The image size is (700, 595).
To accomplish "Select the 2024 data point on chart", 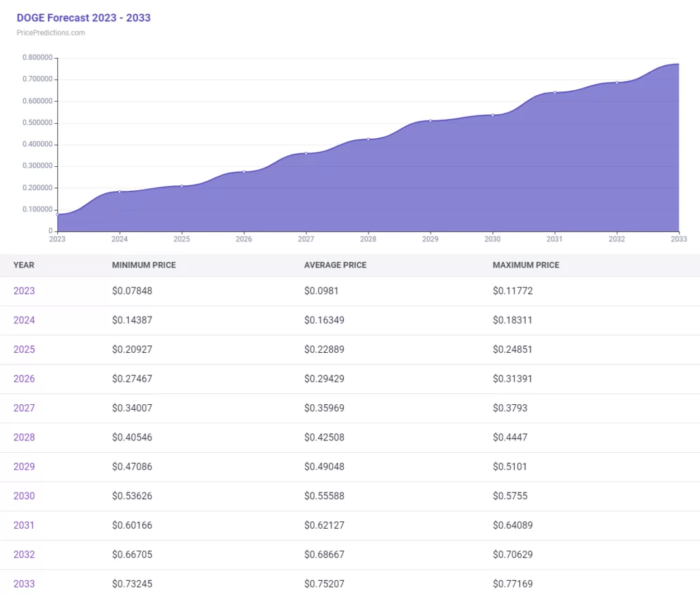I will tap(120, 191).
